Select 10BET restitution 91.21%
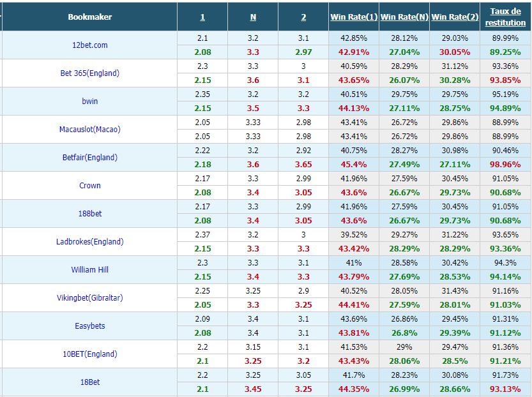This screenshot has width=532, height=397. click(506, 361)
